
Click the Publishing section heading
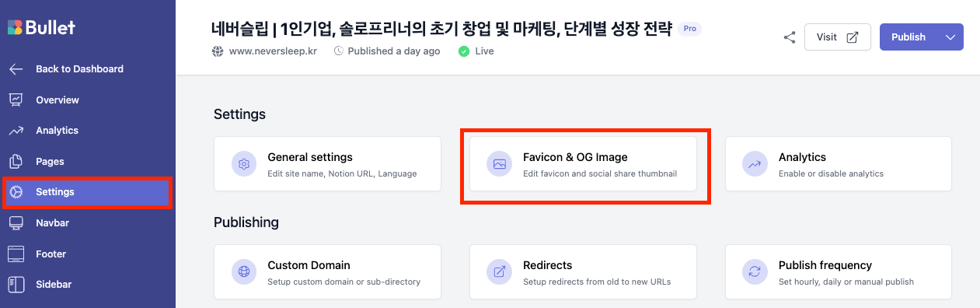[x=246, y=222]
